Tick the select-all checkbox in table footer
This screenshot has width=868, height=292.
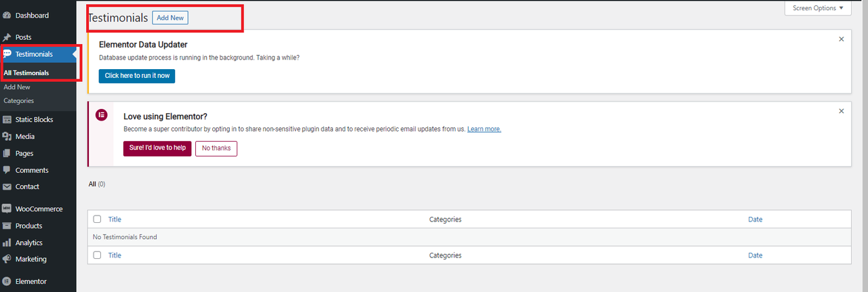[97, 255]
